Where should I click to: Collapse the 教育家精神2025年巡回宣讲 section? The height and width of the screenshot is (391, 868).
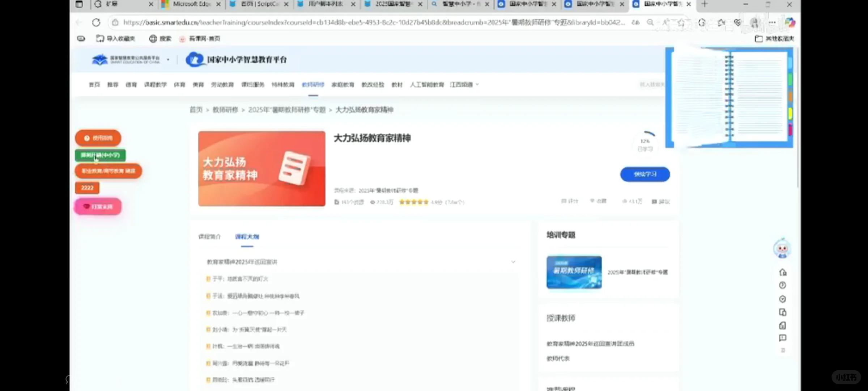(514, 261)
